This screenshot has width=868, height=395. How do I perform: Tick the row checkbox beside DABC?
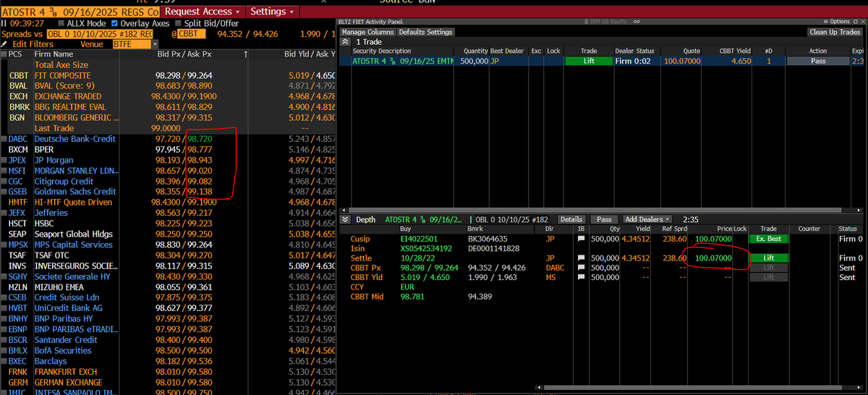4,139
